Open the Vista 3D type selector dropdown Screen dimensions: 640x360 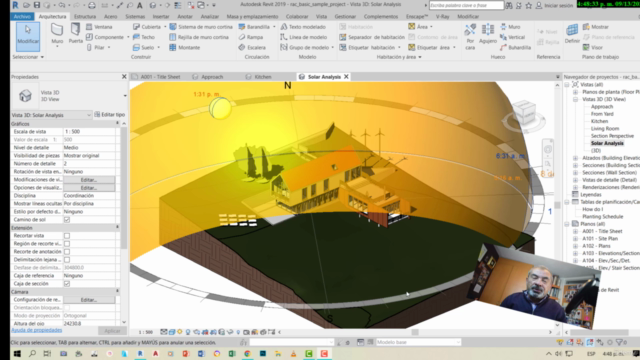point(125,96)
